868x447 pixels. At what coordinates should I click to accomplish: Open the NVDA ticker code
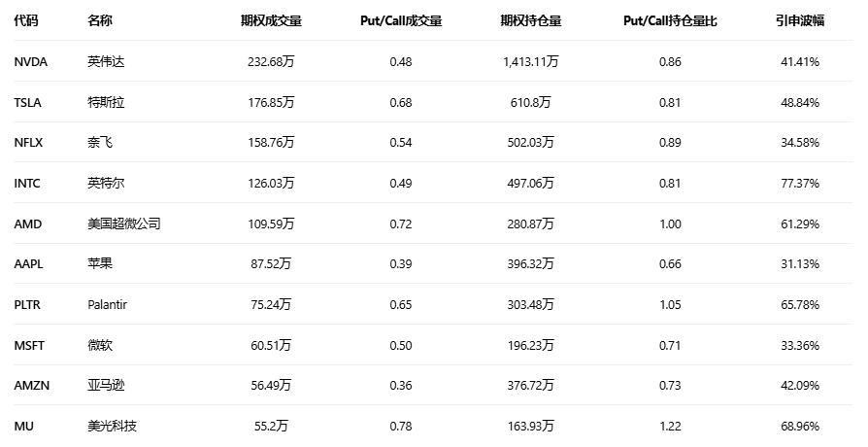pyautogui.click(x=30, y=61)
